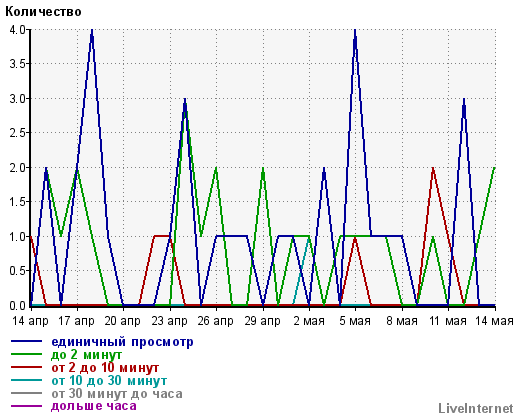Select the до 2 минут legend label

87,355
